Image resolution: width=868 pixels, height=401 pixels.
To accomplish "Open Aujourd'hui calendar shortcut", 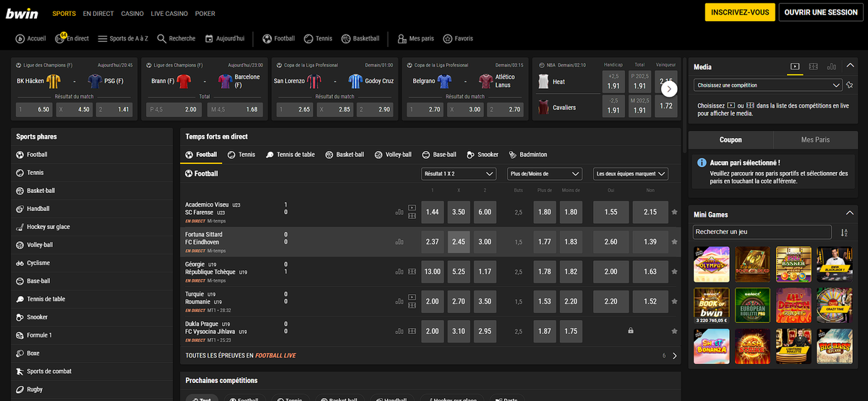I will pyautogui.click(x=225, y=38).
